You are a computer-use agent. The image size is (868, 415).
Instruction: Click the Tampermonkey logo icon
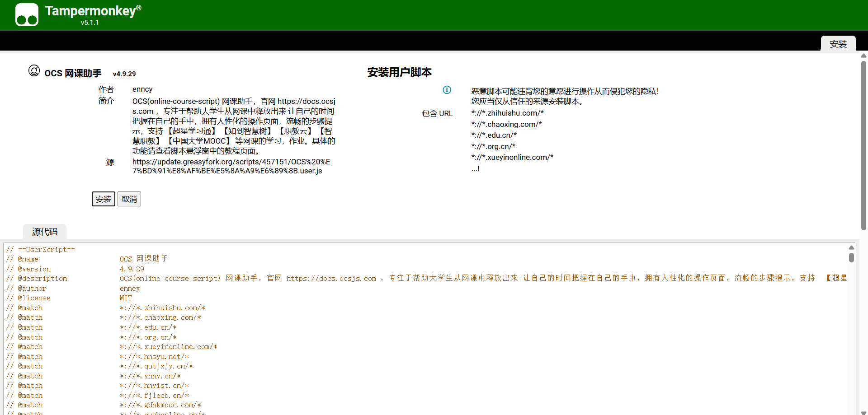coord(27,15)
